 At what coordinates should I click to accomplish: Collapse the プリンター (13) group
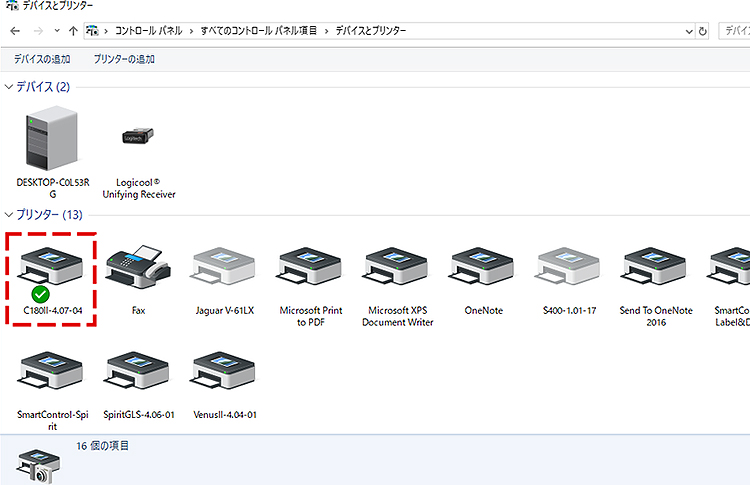9,215
